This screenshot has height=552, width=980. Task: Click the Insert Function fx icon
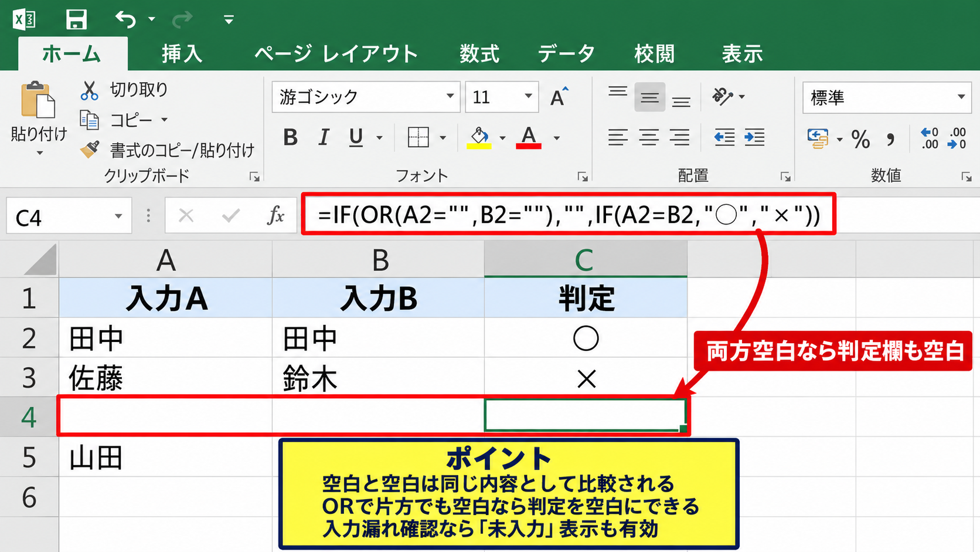tap(275, 216)
